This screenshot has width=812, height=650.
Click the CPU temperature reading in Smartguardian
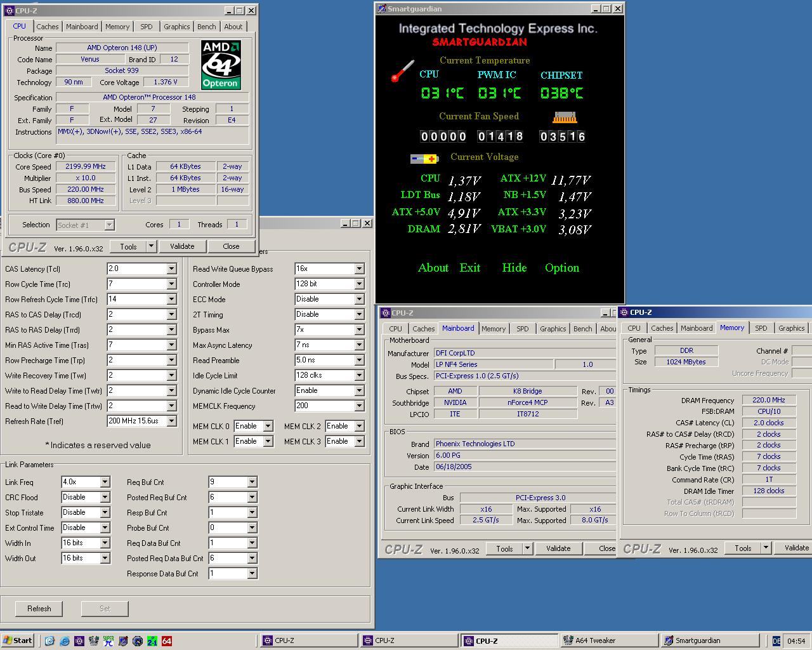point(442,93)
